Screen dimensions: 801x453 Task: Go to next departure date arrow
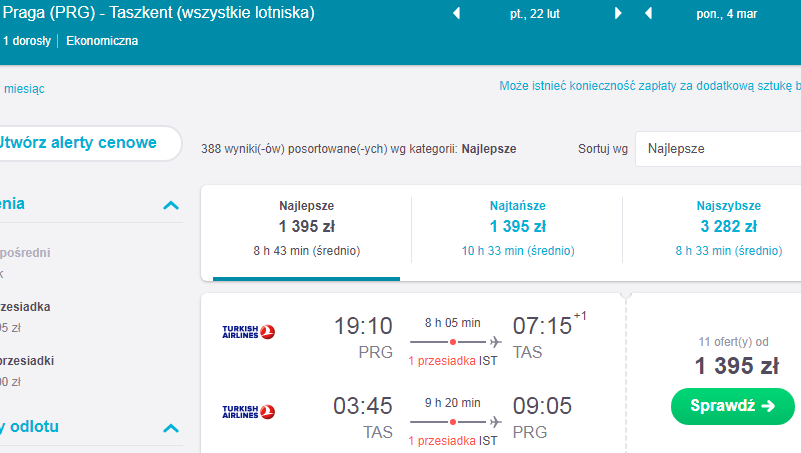click(x=618, y=13)
